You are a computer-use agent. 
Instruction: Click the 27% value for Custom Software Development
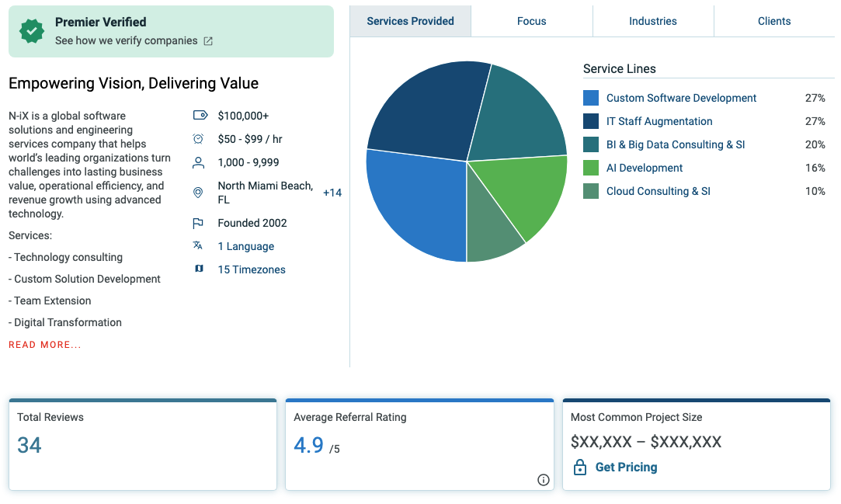tap(815, 98)
